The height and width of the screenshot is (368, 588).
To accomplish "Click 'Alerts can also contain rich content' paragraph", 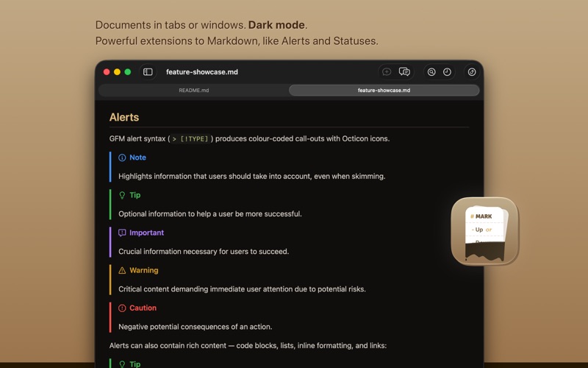I will coord(248,345).
